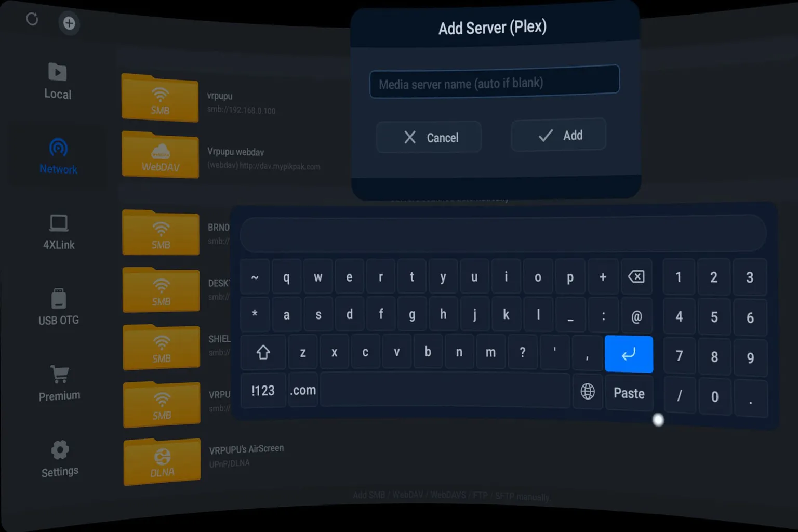Tap the number 5 keypad key
The width and height of the screenshot is (798, 532).
coord(714,317)
